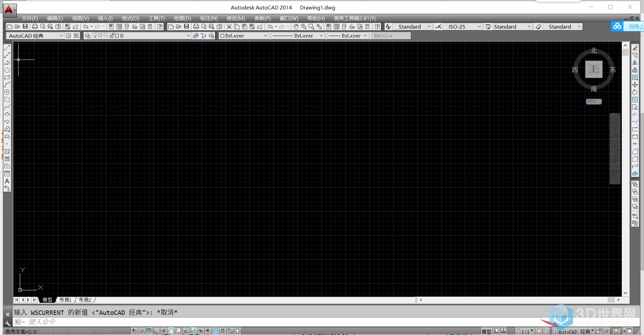Image resolution: width=644 pixels, height=335 pixels.
Task: Open the Text Style manager icon
Action: pos(388,27)
